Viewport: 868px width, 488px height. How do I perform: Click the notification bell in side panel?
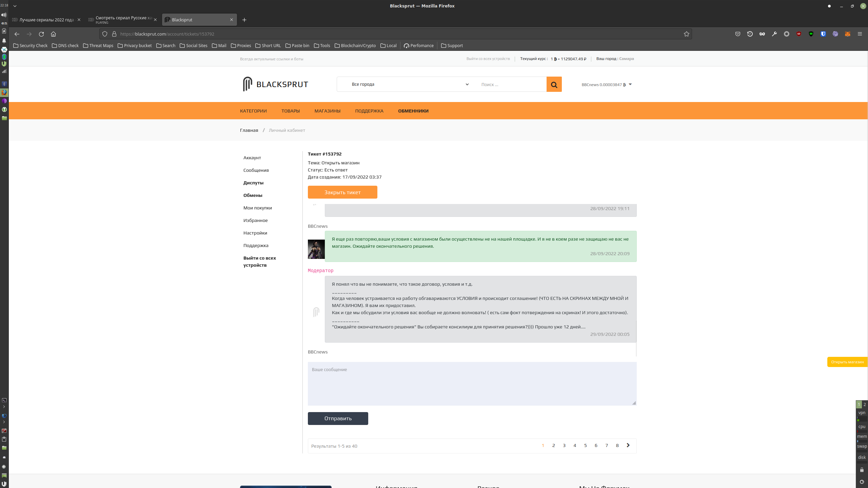4,41
